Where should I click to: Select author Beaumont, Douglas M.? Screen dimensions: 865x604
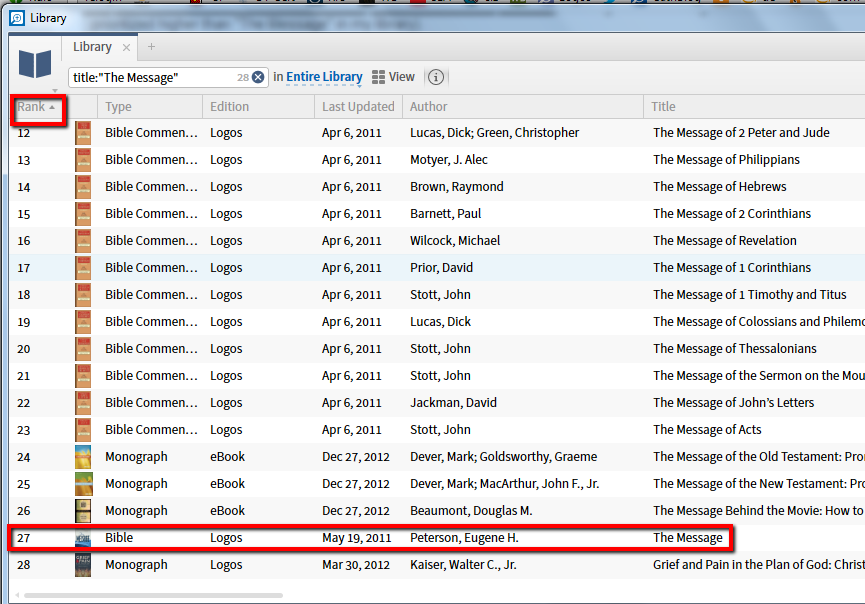tap(471, 511)
